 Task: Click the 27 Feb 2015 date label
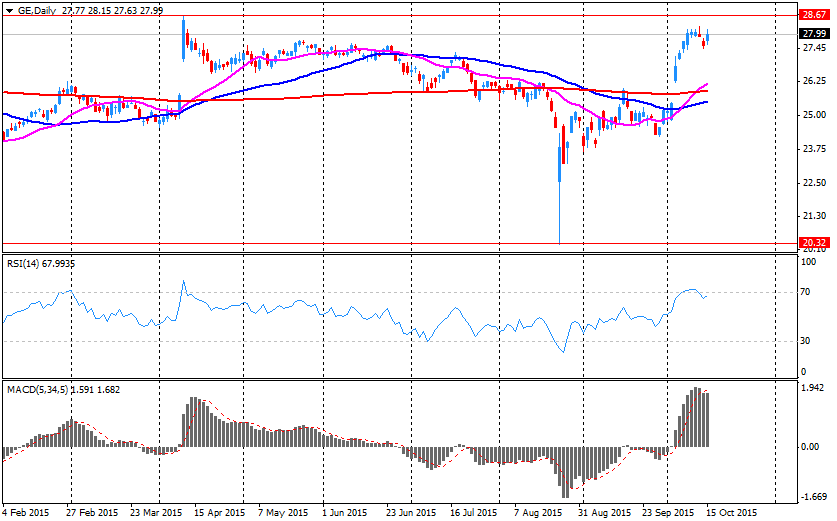pyautogui.click(x=92, y=513)
